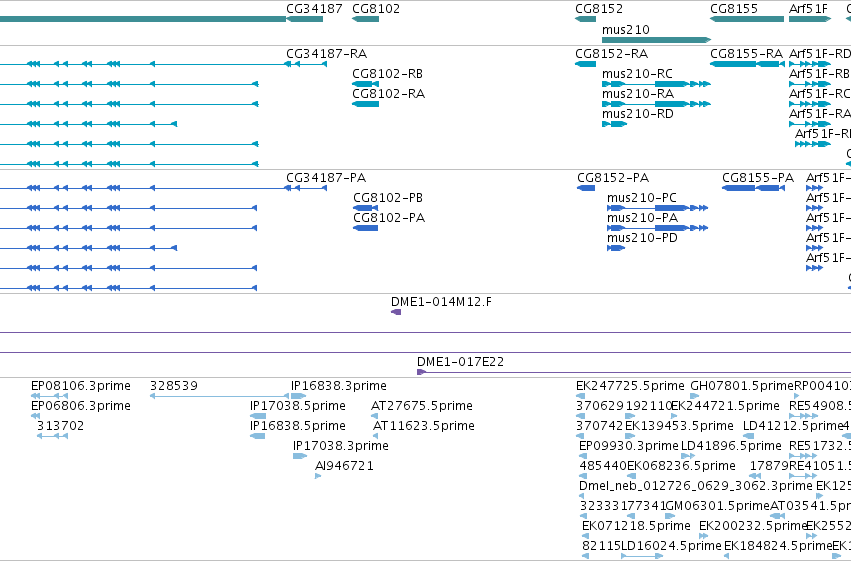Open the CG34187-RA transcript label
The image size is (851, 561).
coord(327,54)
